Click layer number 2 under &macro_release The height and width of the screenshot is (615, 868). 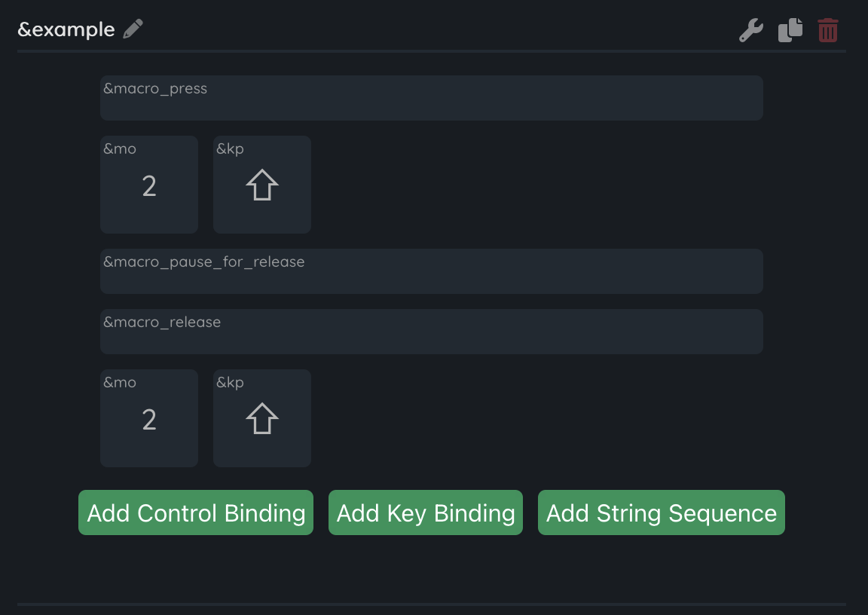pyautogui.click(x=149, y=420)
